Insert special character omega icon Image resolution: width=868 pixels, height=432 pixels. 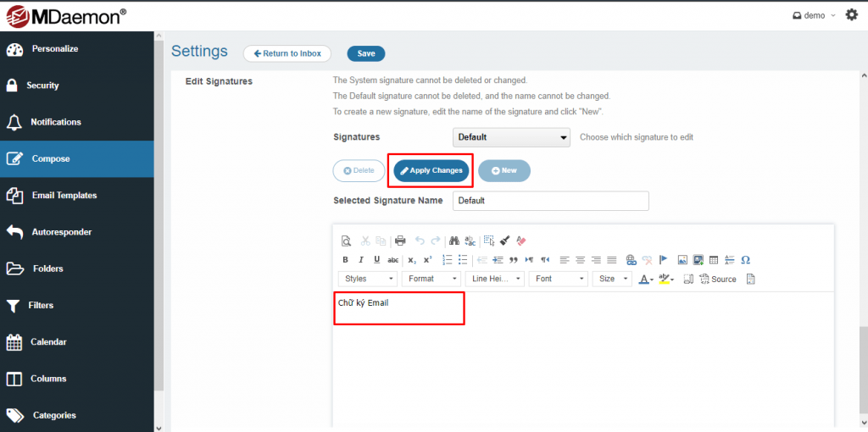coord(745,260)
